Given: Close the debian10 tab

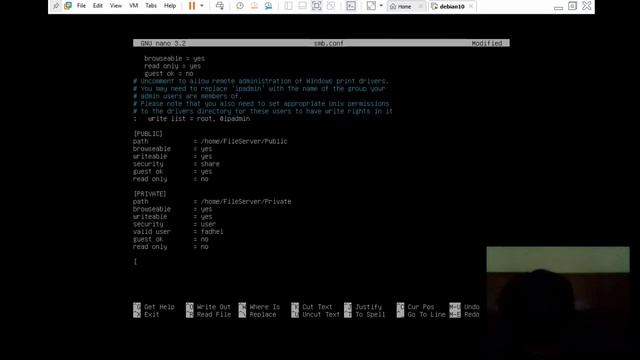Looking at the screenshot, I should click(x=471, y=6).
